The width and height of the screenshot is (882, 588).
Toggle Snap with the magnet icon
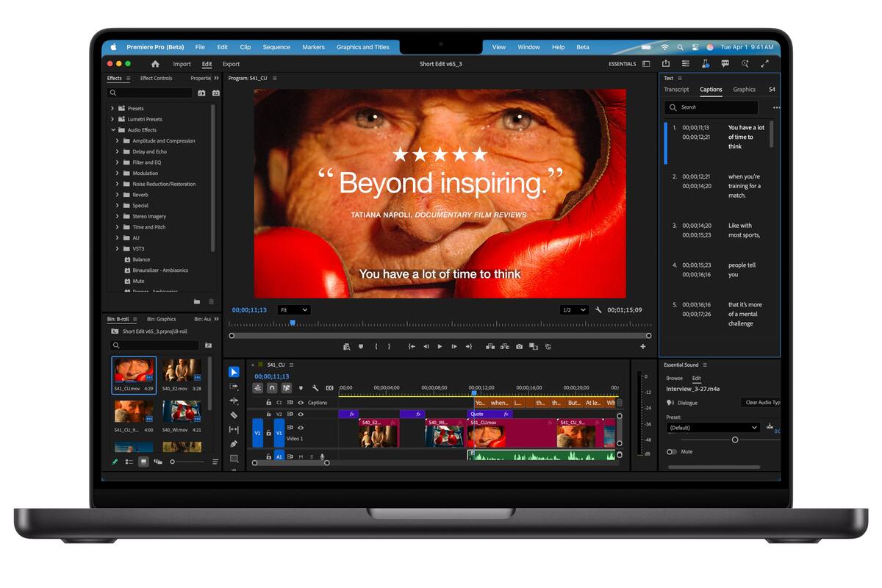(272, 388)
